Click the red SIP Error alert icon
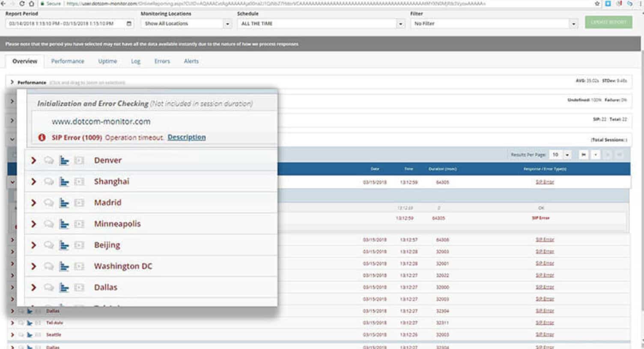 click(x=42, y=138)
